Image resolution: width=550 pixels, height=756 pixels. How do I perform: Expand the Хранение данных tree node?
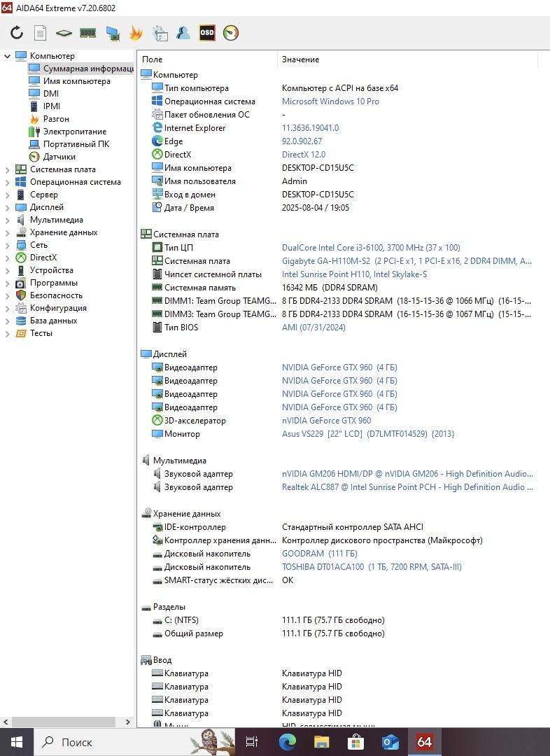point(7,232)
